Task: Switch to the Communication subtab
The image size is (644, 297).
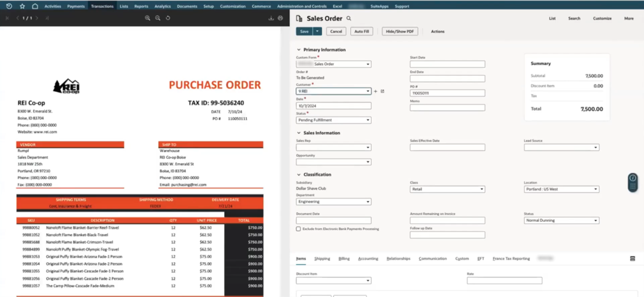Action: tap(433, 258)
